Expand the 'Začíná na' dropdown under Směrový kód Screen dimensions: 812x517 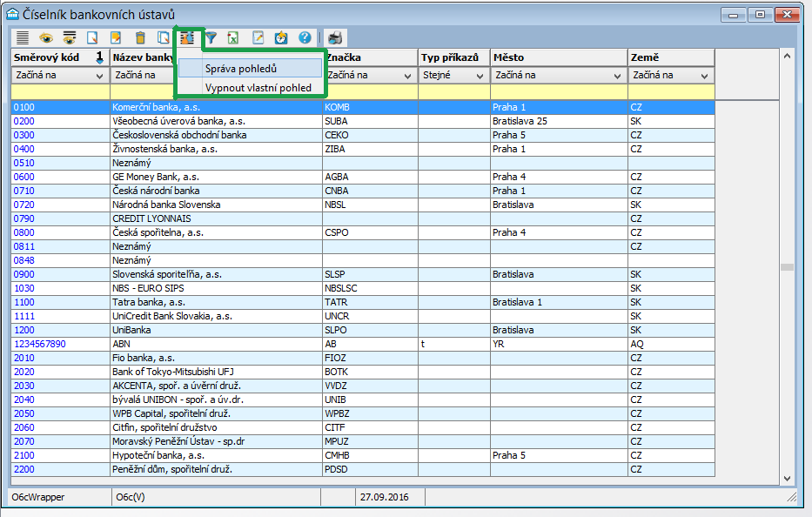point(99,76)
